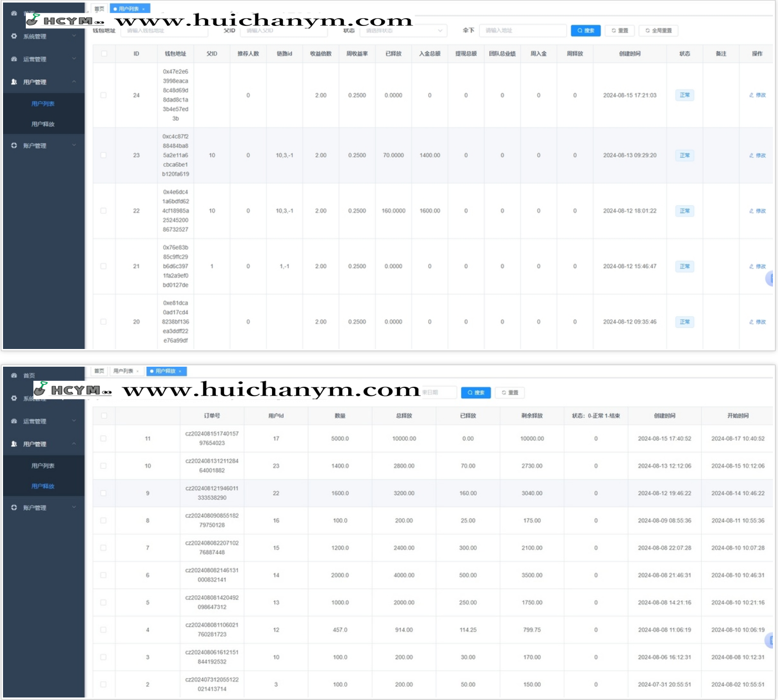
Task: Click the start time 2024-08-17 10:40:52
Action: click(x=738, y=439)
